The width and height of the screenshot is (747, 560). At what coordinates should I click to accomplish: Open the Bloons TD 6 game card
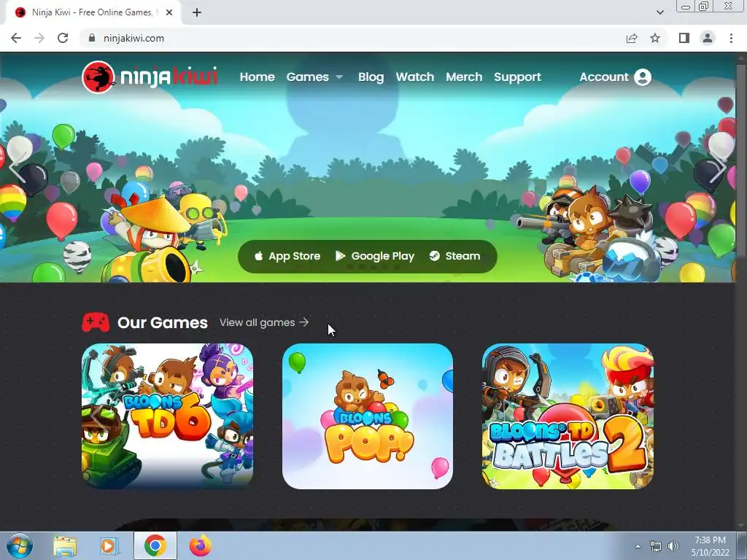167,416
